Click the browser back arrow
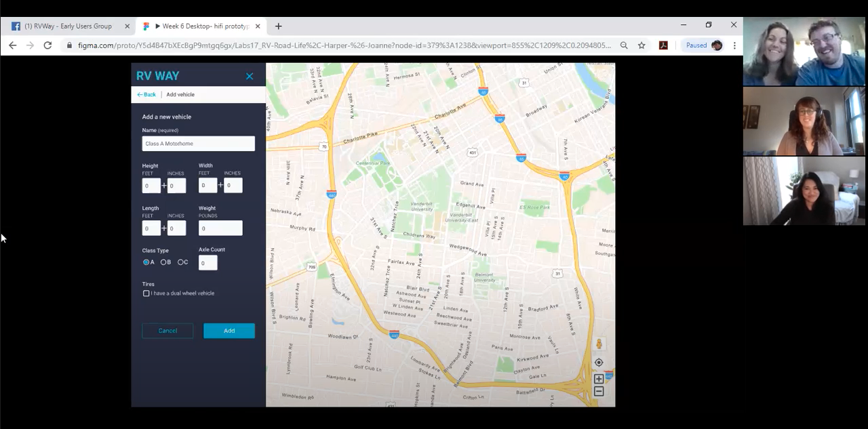This screenshot has width=868, height=429. tap(13, 45)
